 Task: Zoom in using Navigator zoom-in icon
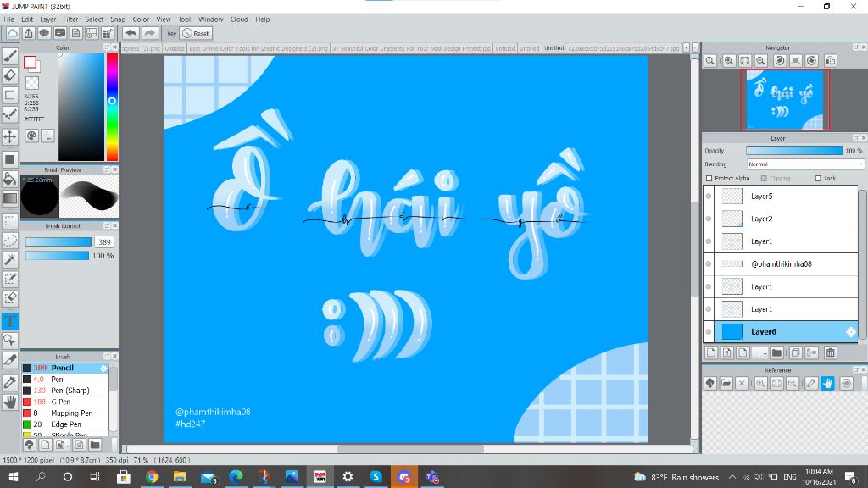click(729, 61)
